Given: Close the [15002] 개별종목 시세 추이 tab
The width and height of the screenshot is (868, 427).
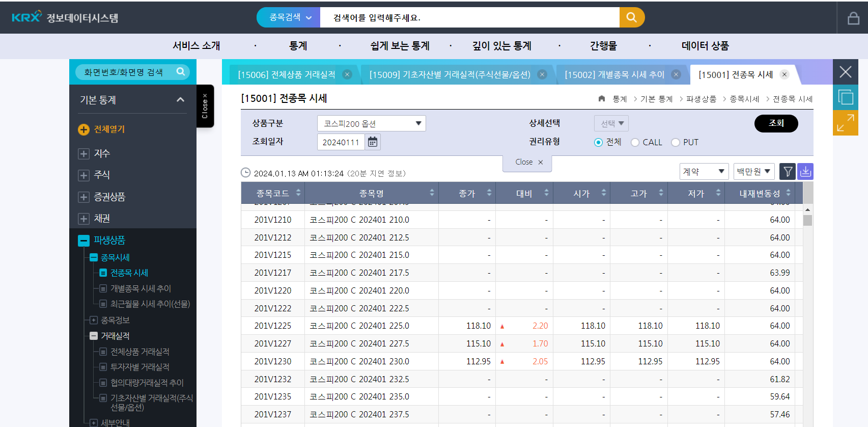Looking at the screenshot, I should point(676,74).
